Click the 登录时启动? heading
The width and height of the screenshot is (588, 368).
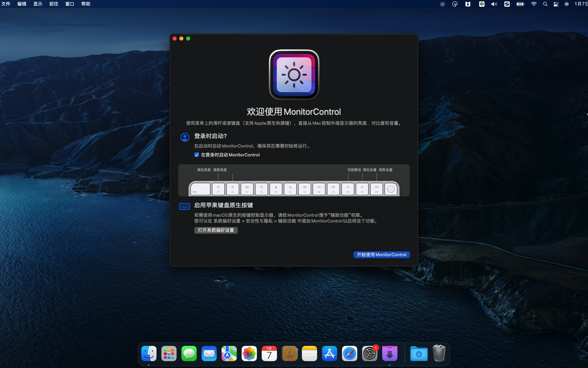click(x=210, y=136)
